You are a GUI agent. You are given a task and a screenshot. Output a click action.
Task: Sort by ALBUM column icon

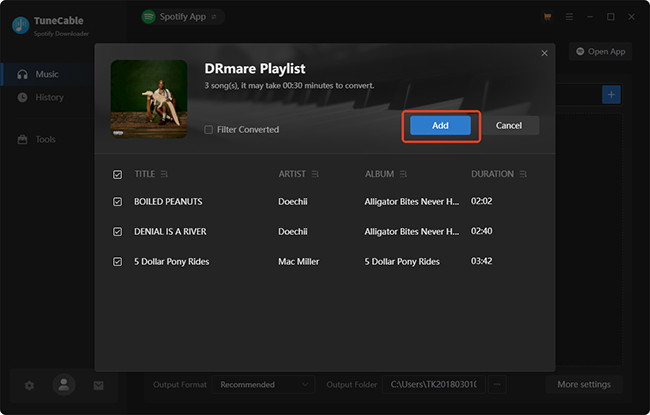[x=403, y=174]
